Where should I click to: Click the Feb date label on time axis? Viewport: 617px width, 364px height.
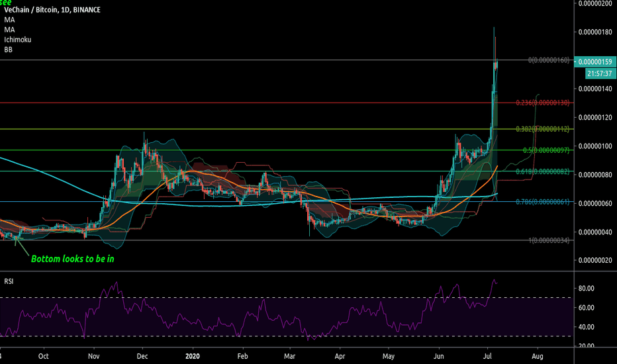pyautogui.click(x=243, y=356)
